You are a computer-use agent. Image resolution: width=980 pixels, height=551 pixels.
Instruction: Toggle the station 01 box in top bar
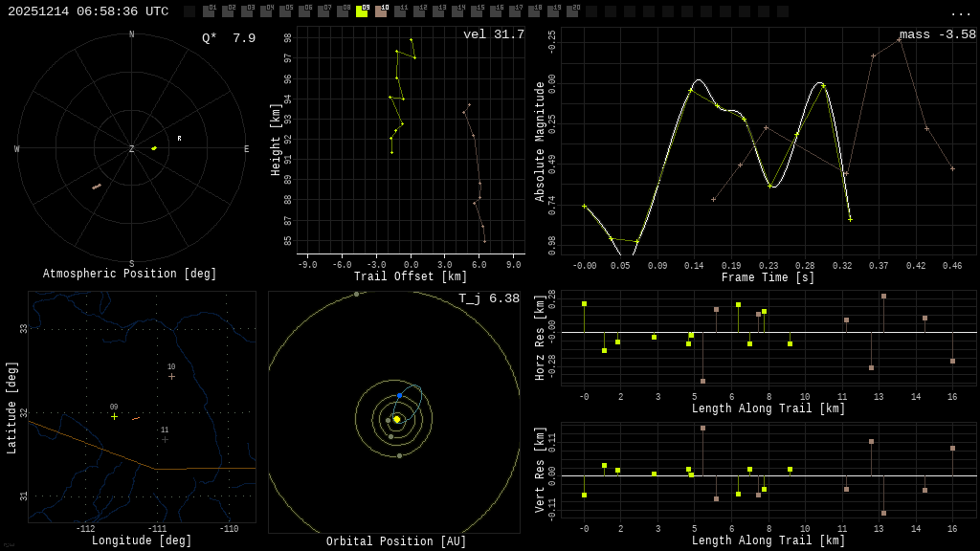[x=209, y=11]
